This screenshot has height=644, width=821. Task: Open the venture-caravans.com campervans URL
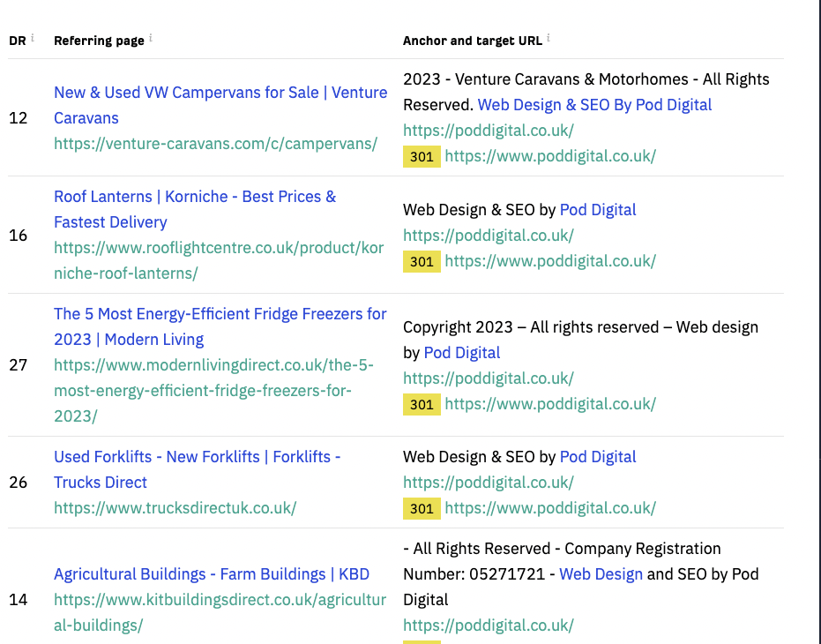point(216,144)
